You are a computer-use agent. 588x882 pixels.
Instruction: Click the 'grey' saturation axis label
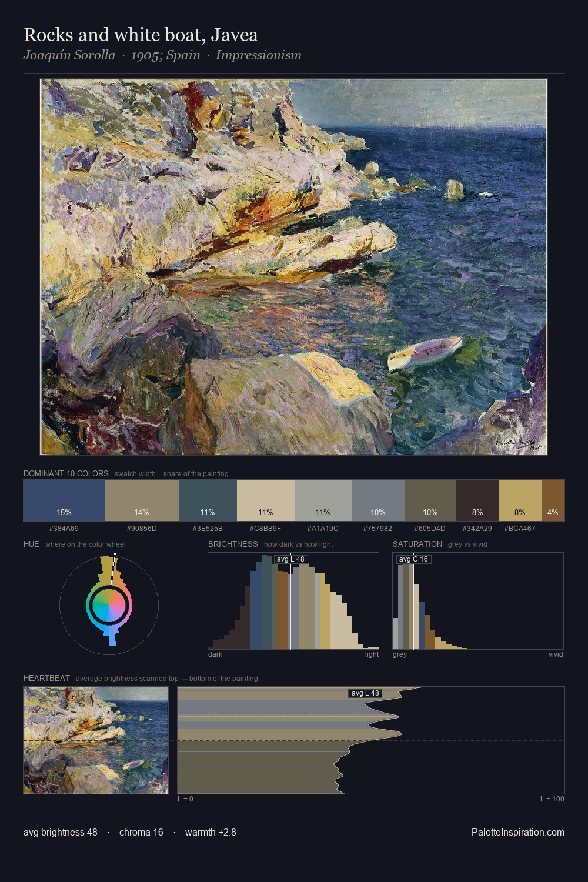coord(400,654)
